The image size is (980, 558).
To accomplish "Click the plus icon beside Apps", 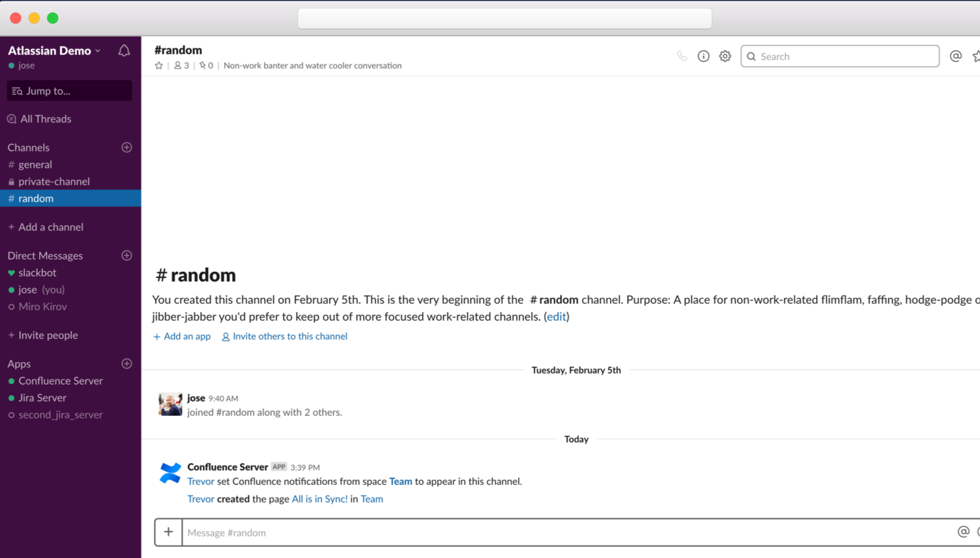I will pyautogui.click(x=126, y=364).
